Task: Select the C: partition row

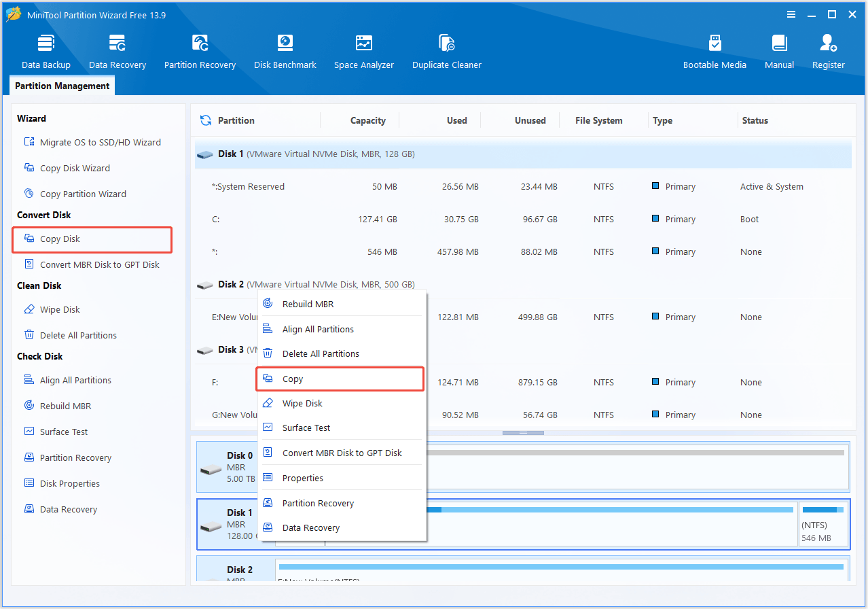Action: pyautogui.click(x=523, y=219)
